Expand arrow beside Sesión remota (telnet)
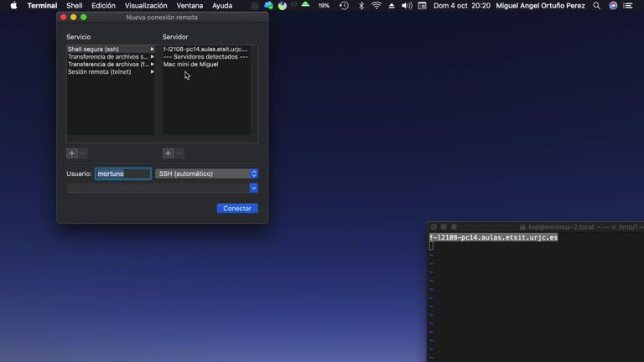 tap(152, 71)
